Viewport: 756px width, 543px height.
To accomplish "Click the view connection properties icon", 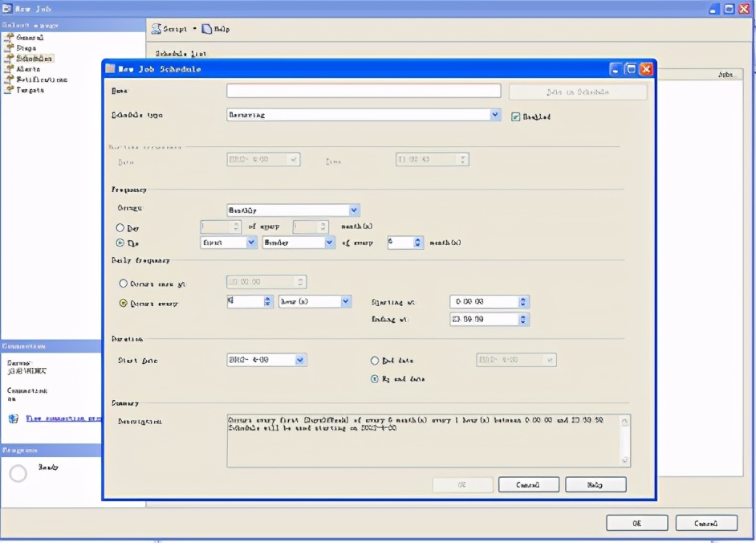I will (x=14, y=418).
